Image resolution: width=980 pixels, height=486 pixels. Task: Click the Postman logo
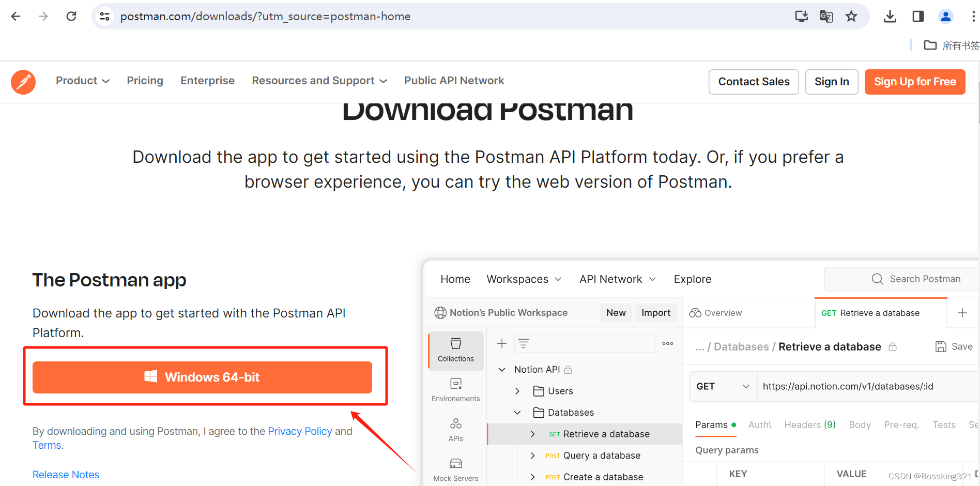pyautogui.click(x=23, y=82)
